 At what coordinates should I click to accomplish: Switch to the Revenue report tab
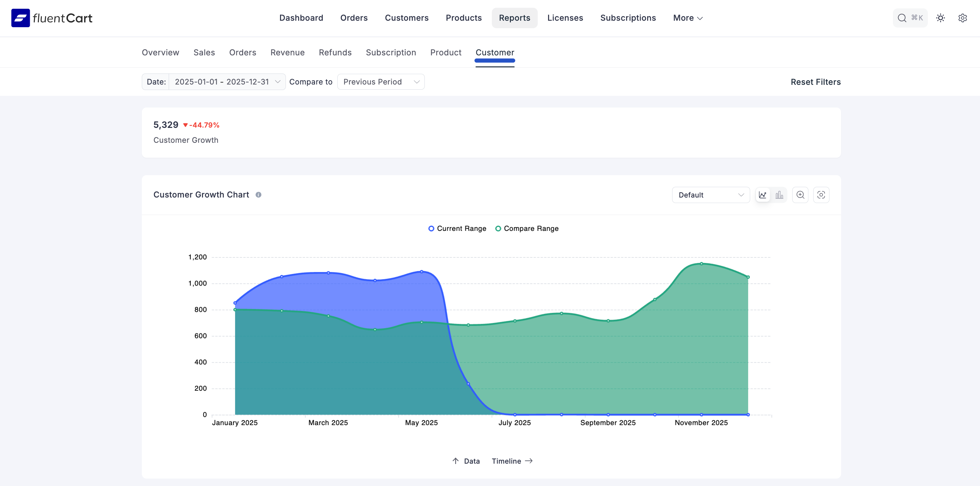(287, 52)
